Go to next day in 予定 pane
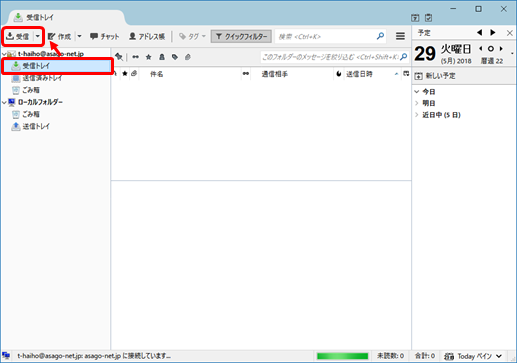This screenshot has width=517, height=363. point(493,32)
